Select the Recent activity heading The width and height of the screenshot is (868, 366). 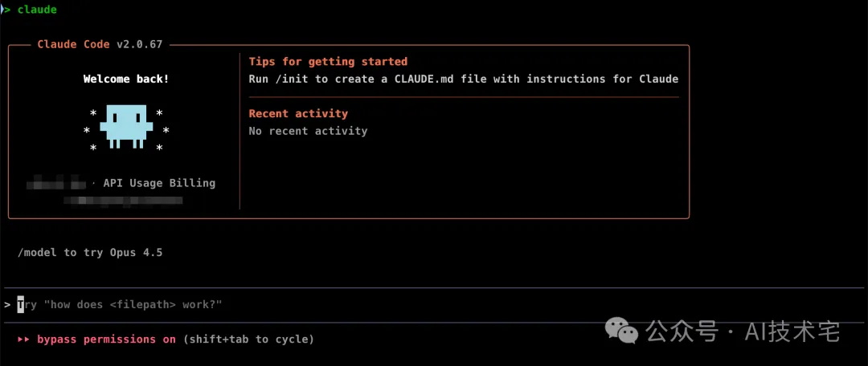[x=298, y=113]
